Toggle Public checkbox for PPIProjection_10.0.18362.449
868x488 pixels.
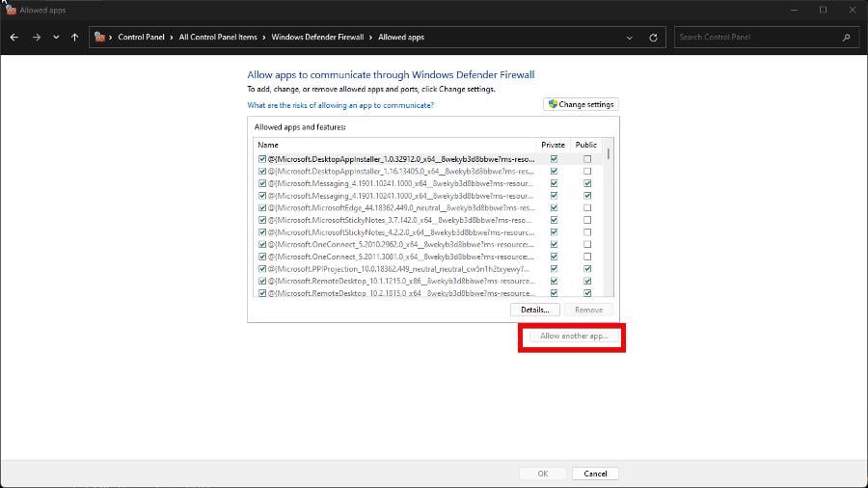587,269
